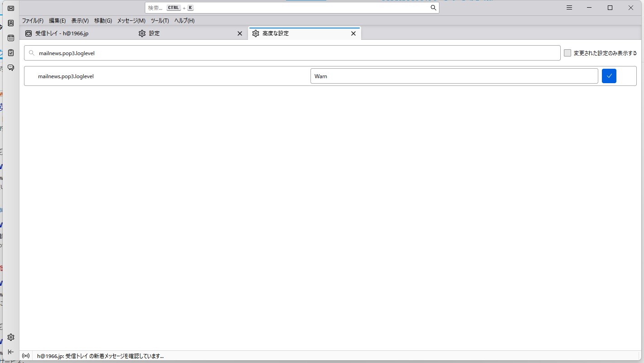Collapse the spaces toolbar arrow icon

pyautogui.click(x=11, y=352)
